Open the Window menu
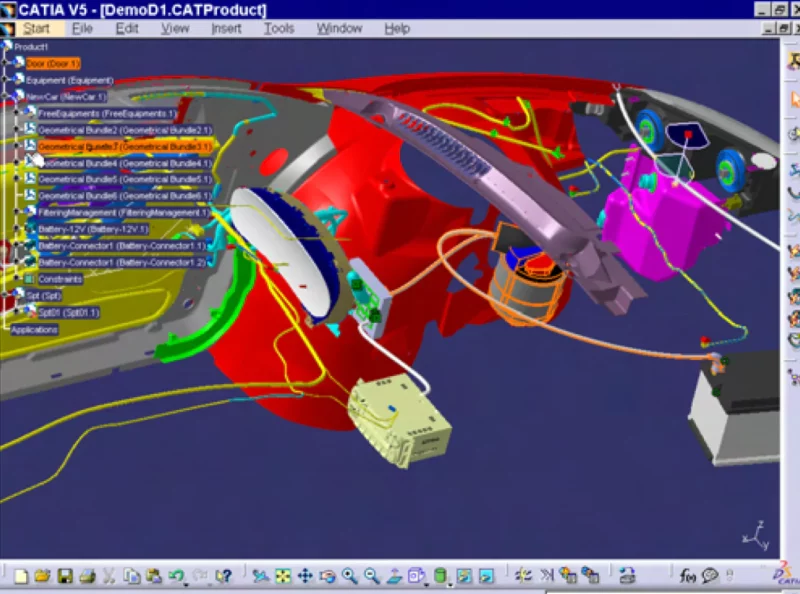Screen dimensions: 800x594 click(339, 29)
